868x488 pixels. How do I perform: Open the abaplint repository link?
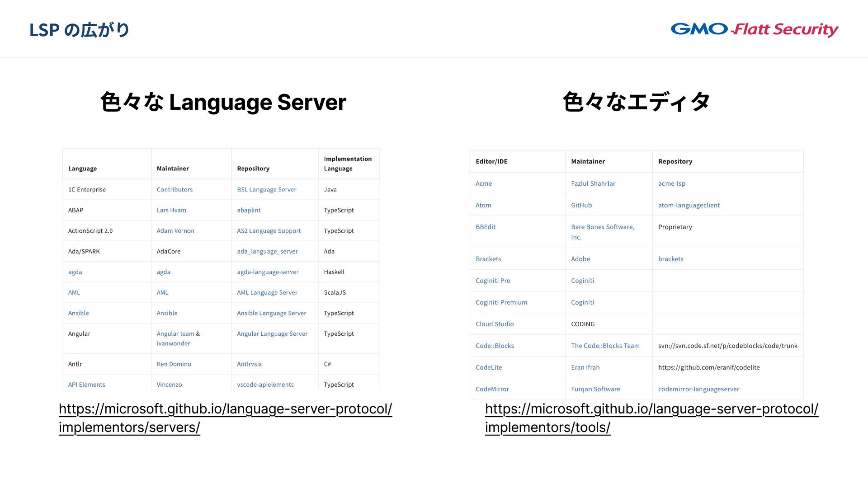click(249, 210)
